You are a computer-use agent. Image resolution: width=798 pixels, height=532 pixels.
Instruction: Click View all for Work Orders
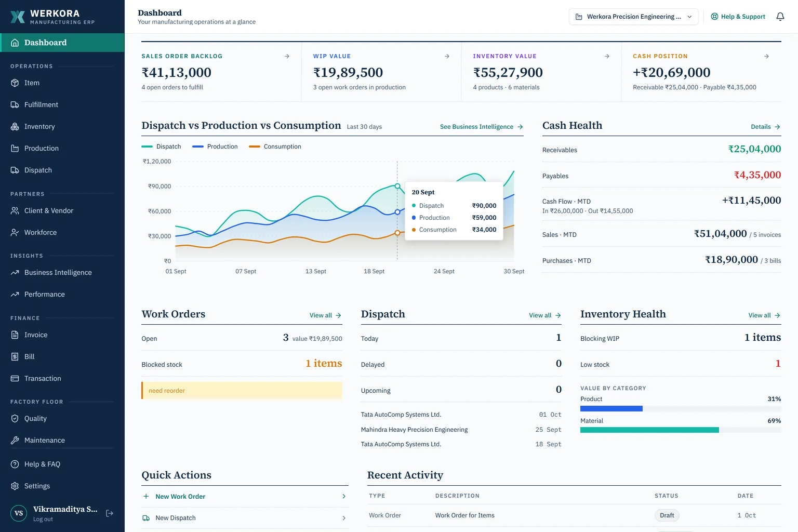click(x=325, y=315)
